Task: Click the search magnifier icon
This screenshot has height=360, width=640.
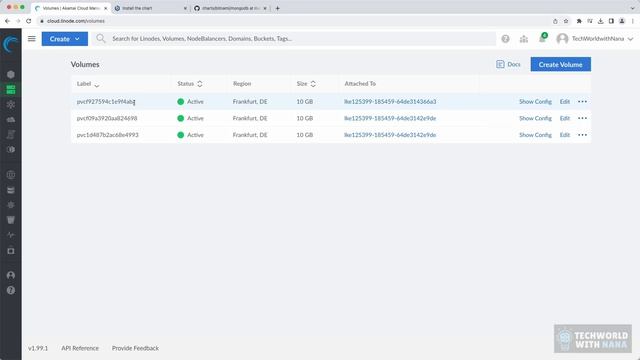Action: 100,38
